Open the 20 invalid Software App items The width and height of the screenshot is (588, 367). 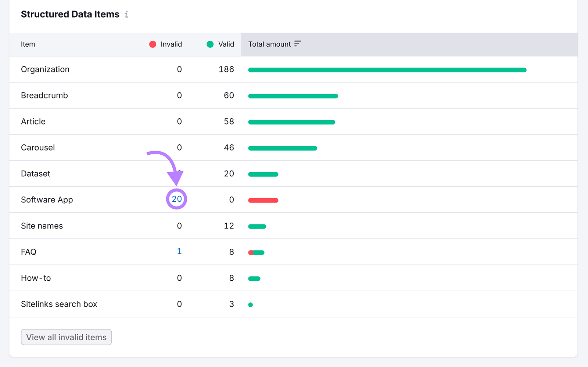[177, 199]
